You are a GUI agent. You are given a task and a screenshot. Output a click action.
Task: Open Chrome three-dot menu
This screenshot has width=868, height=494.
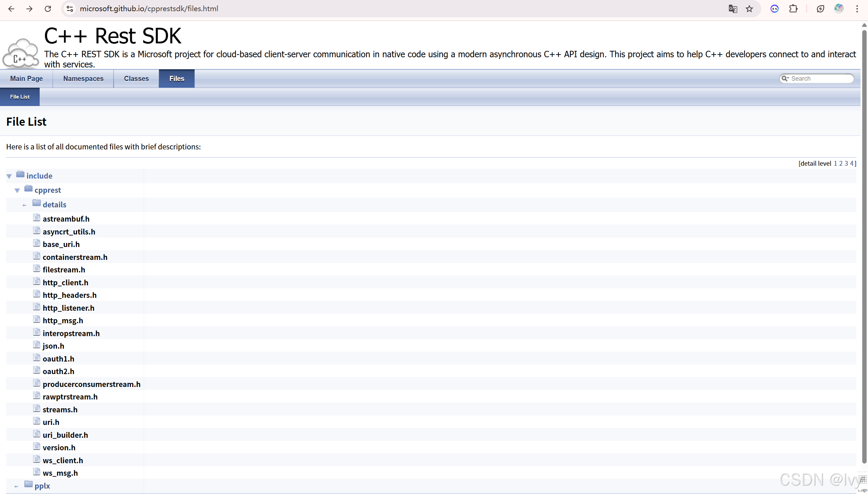click(857, 9)
